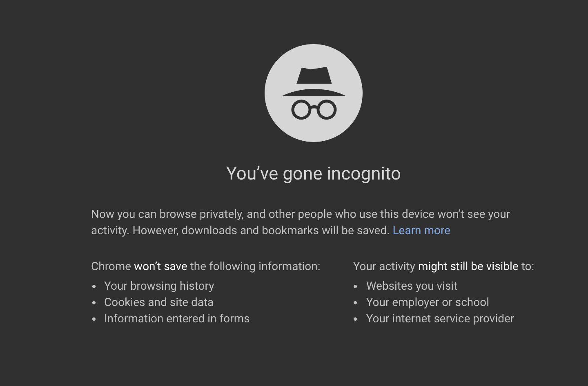Click 'Information entered in forms' text
The width and height of the screenshot is (588, 386).
pos(177,319)
